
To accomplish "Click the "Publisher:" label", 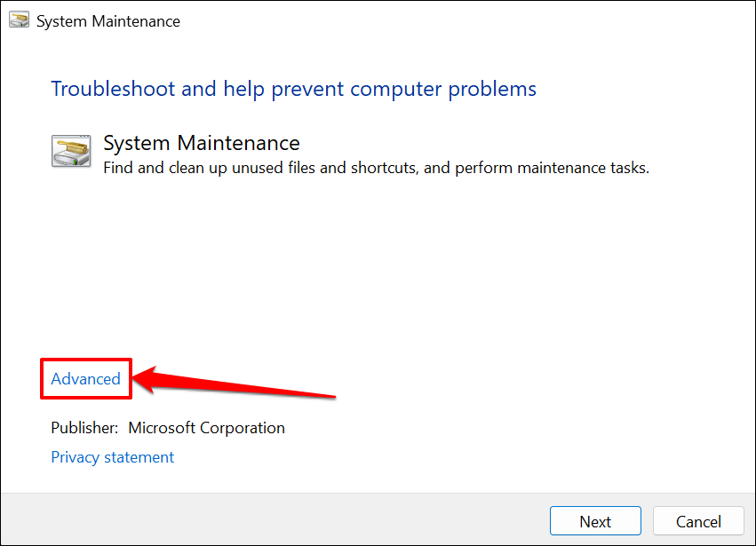I will 84,428.
